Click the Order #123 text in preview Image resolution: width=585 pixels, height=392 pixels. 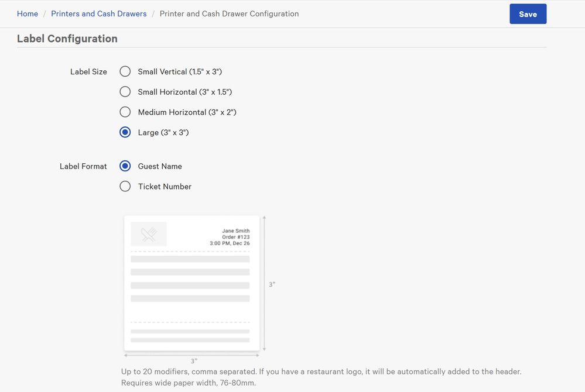[x=235, y=237]
